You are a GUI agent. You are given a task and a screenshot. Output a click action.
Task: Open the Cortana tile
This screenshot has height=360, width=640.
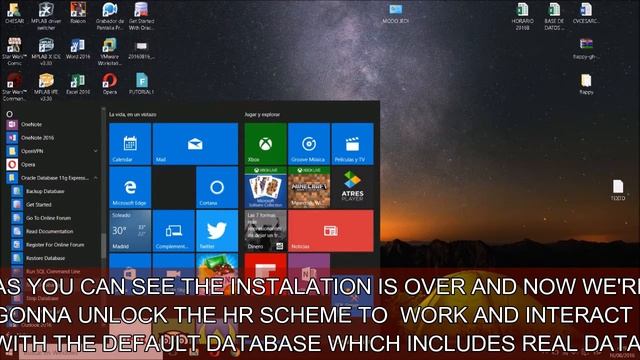point(217,187)
